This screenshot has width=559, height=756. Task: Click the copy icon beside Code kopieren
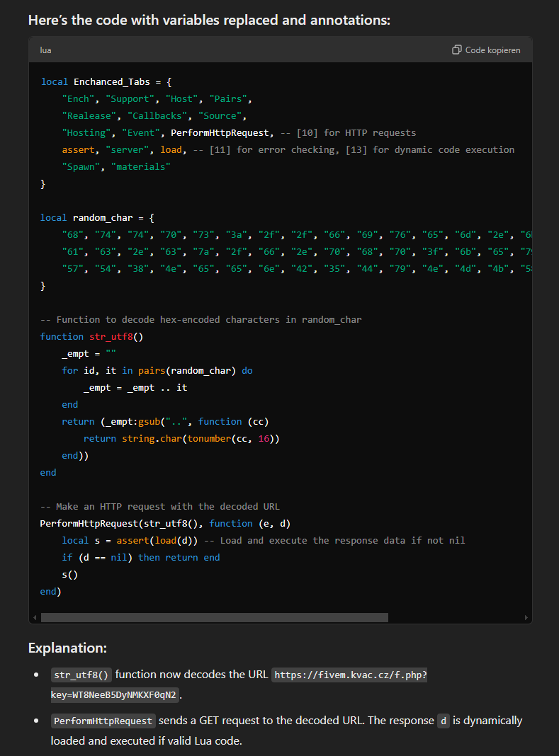(x=456, y=50)
